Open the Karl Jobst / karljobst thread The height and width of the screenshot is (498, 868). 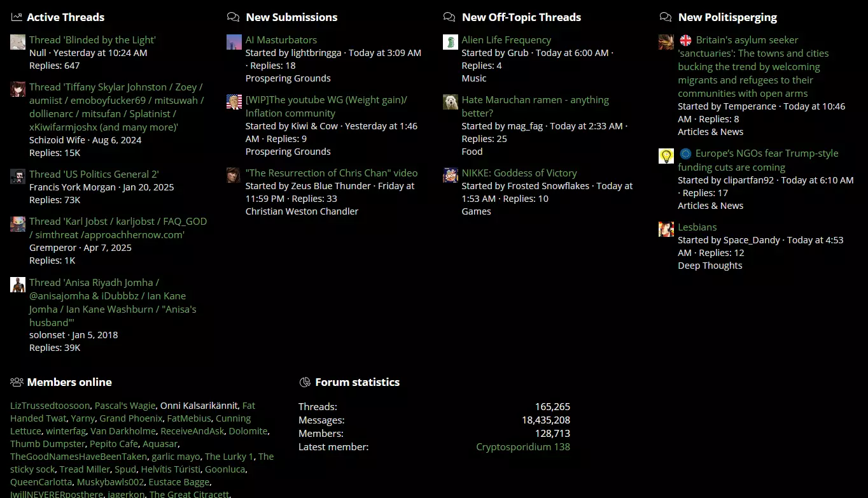(118, 228)
